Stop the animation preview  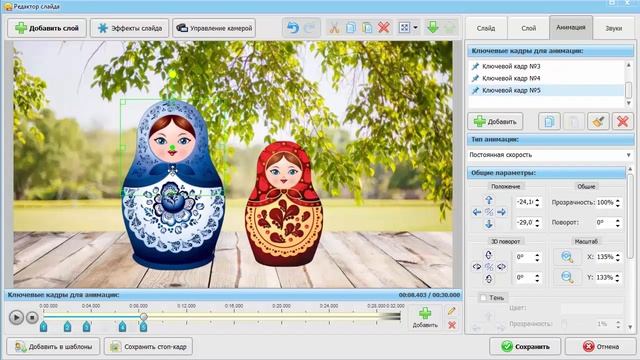tap(32, 317)
